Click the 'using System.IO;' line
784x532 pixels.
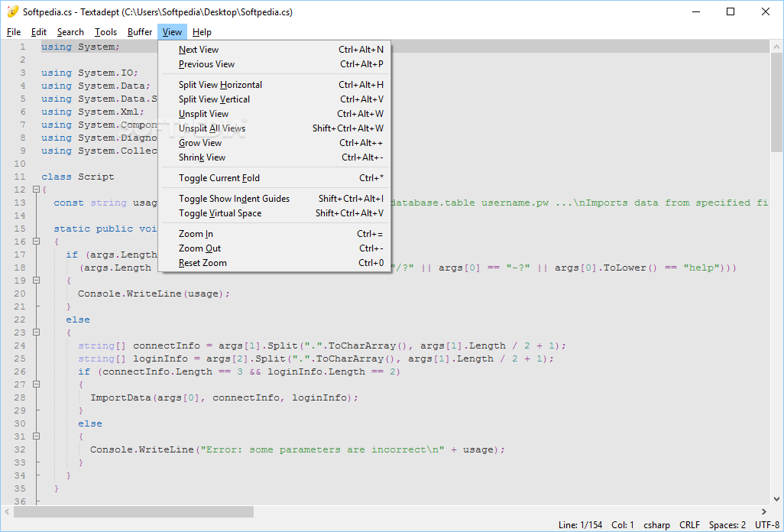pos(90,73)
